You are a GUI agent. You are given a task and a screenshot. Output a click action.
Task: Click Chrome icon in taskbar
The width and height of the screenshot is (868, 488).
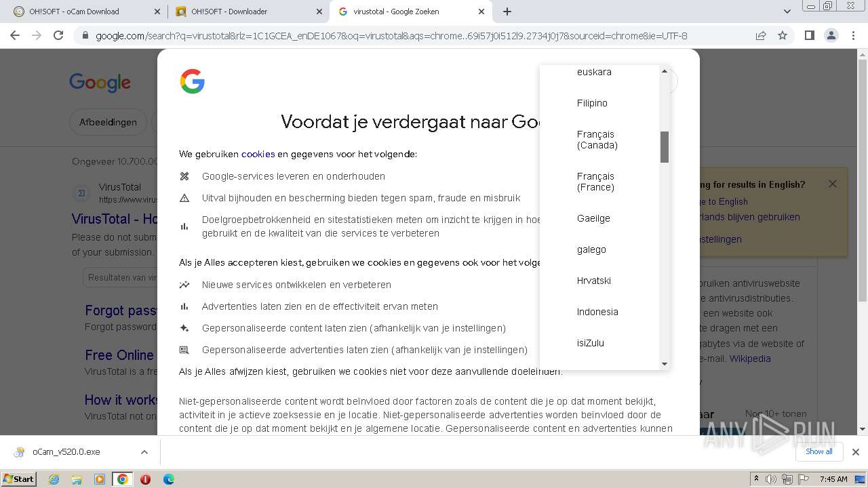point(122,479)
